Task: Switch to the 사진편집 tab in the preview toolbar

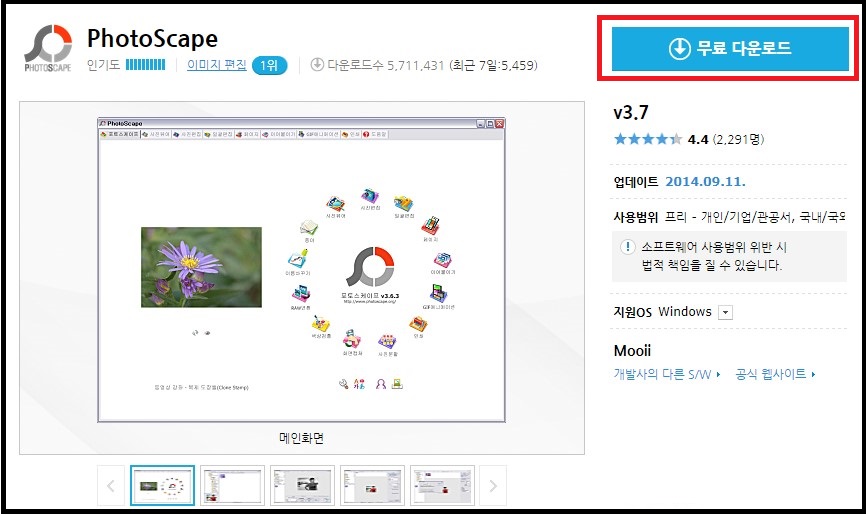Action: point(187,134)
